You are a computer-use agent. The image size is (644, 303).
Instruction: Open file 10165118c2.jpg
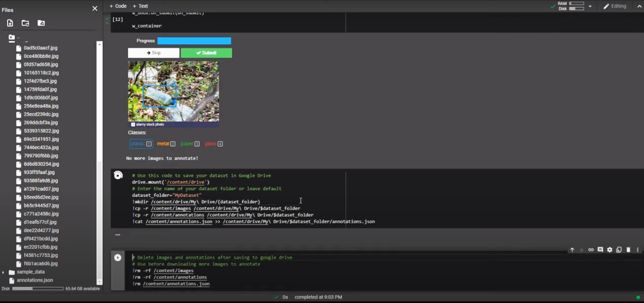[x=41, y=73]
